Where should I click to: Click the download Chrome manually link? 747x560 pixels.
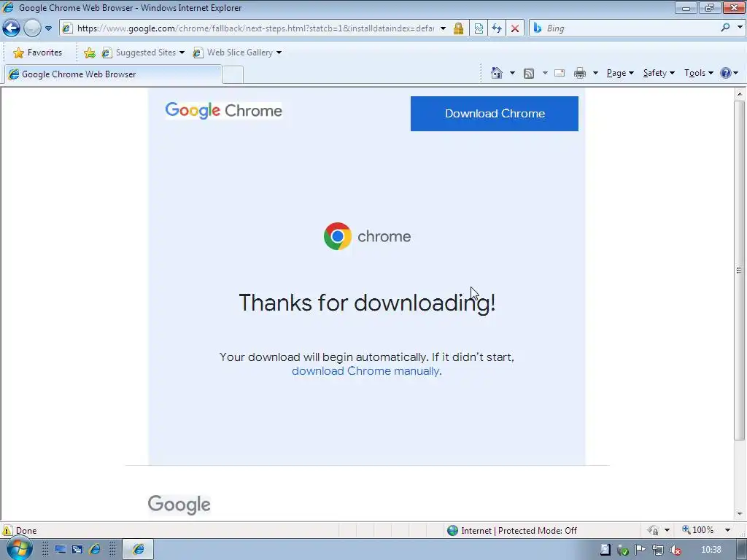coord(365,371)
